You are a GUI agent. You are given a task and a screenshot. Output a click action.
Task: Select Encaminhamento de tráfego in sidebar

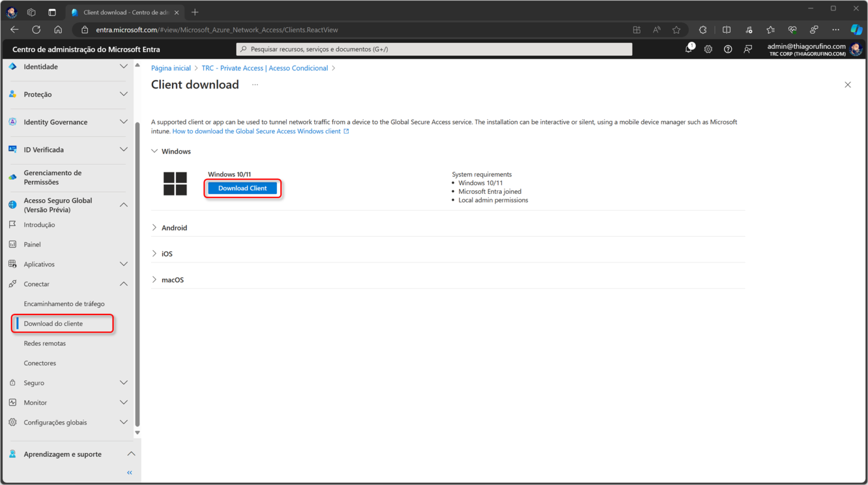click(64, 303)
